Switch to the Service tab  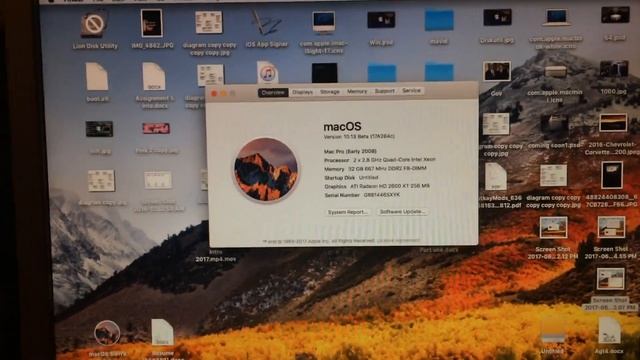(x=411, y=91)
